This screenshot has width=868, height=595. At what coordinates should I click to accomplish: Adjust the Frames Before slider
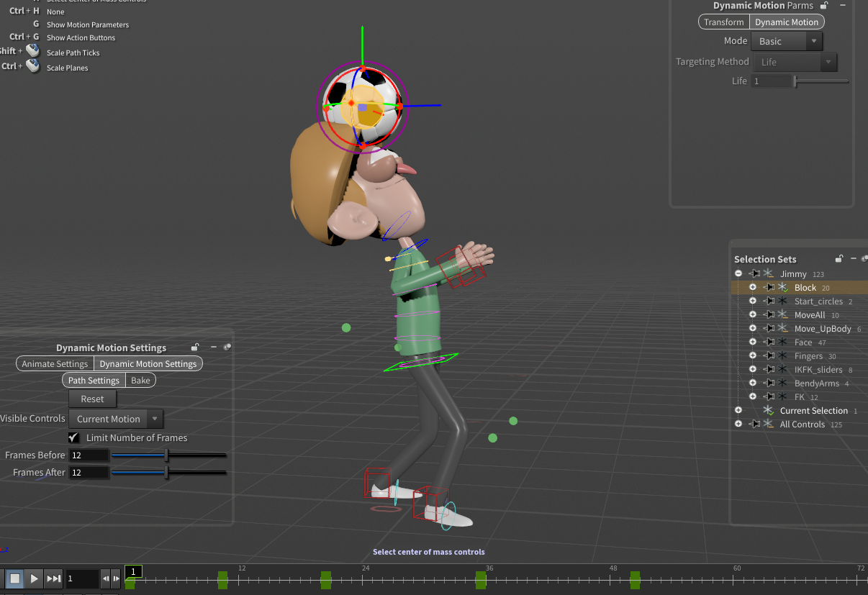pyautogui.click(x=168, y=455)
